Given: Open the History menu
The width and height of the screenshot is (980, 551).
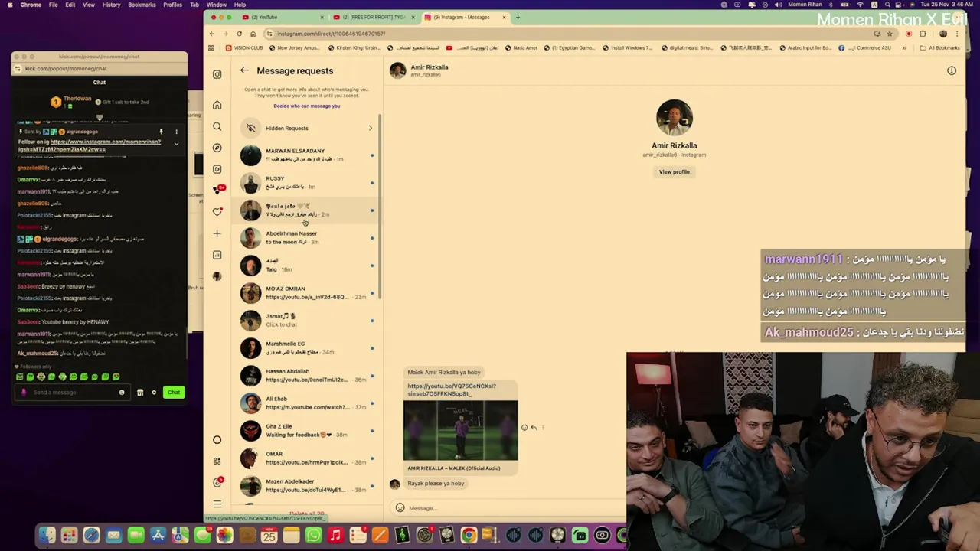Looking at the screenshot, I should pyautogui.click(x=111, y=5).
